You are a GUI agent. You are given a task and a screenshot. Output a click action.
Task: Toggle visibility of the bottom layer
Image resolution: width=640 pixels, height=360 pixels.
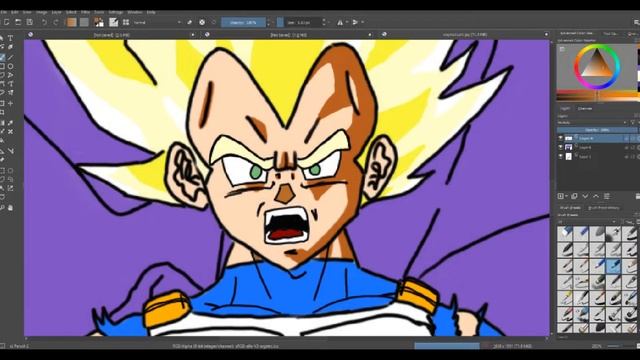click(560, 156)
